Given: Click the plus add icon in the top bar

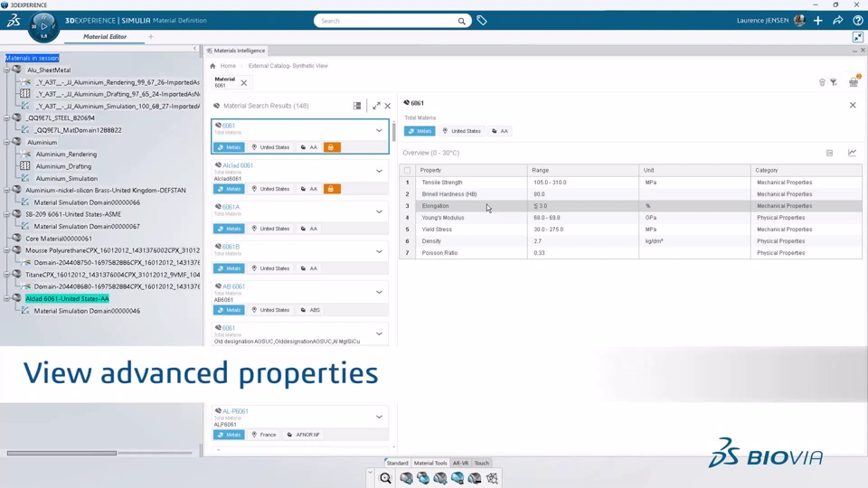Looking at the screenshot, I should click(x=818, y=21).
